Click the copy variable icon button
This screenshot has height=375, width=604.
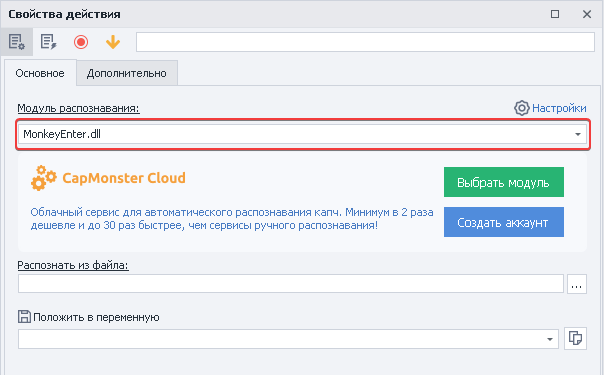click(x=575, y=338)
